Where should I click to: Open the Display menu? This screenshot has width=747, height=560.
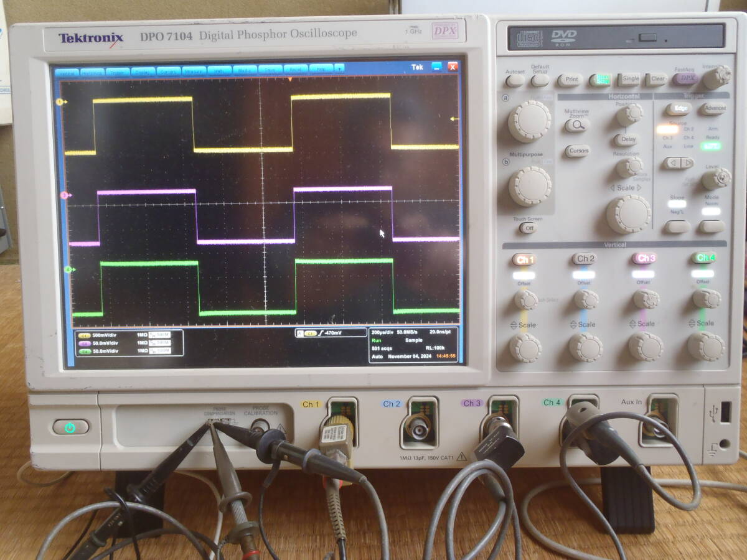point(143,72)
